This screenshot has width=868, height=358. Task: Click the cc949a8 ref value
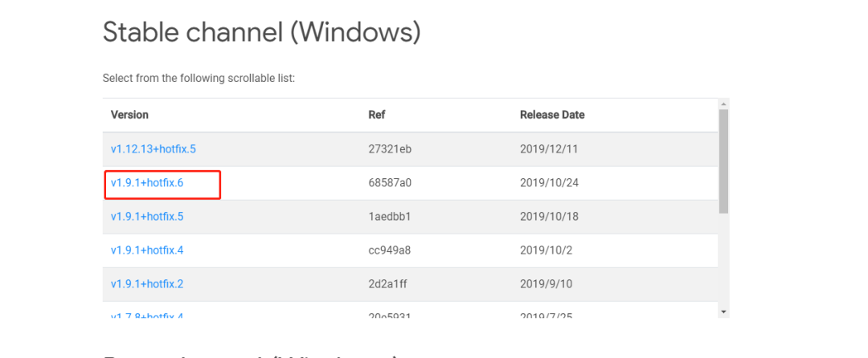click(389, 250)
